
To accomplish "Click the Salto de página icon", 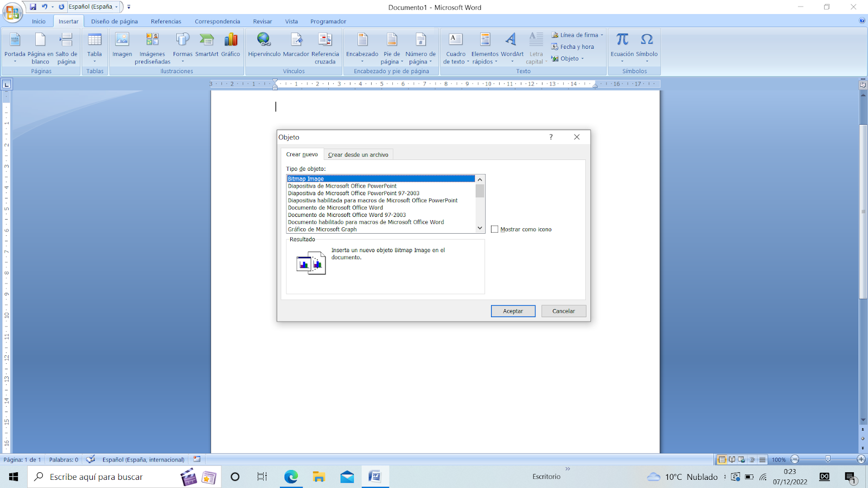I will coord(66,40).
